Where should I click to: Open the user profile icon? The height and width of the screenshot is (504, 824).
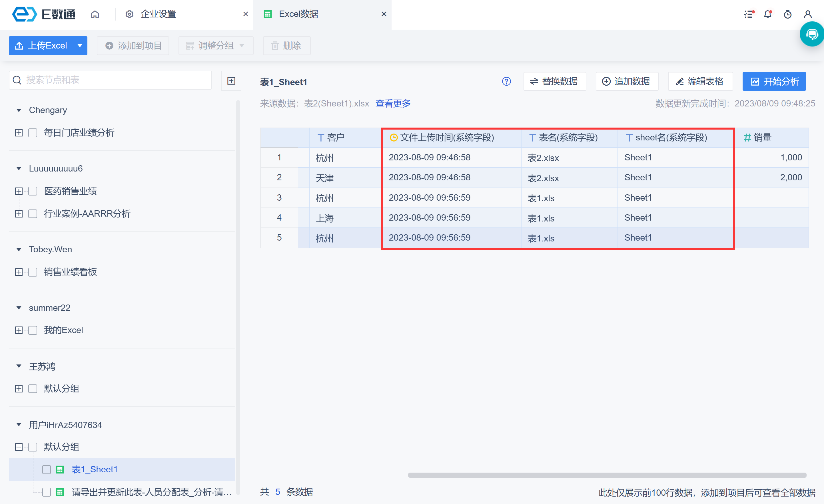(x=808, y=14)
